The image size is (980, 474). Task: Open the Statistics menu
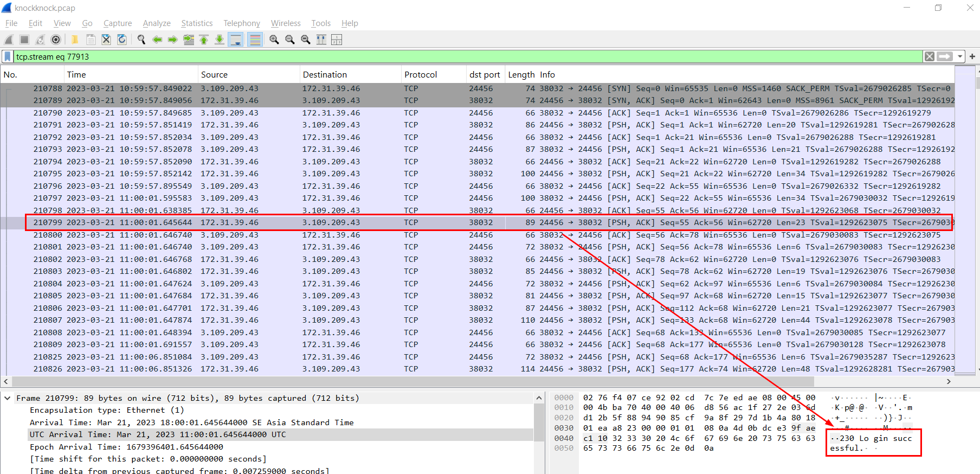coord(196,23)
